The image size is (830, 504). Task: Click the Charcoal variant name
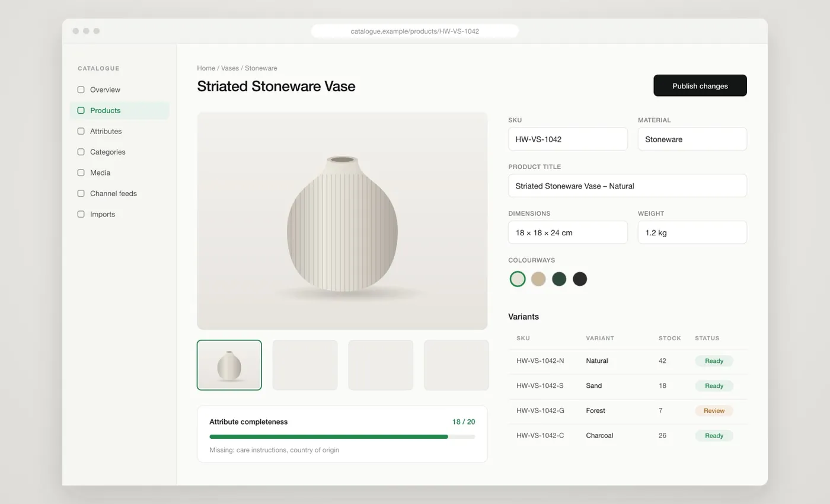(x=599, y=435)
